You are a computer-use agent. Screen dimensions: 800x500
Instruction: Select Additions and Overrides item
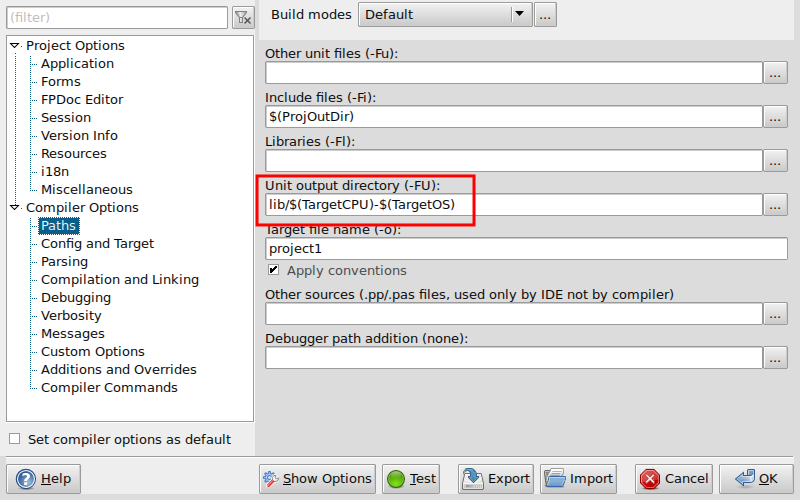[119, 369]
